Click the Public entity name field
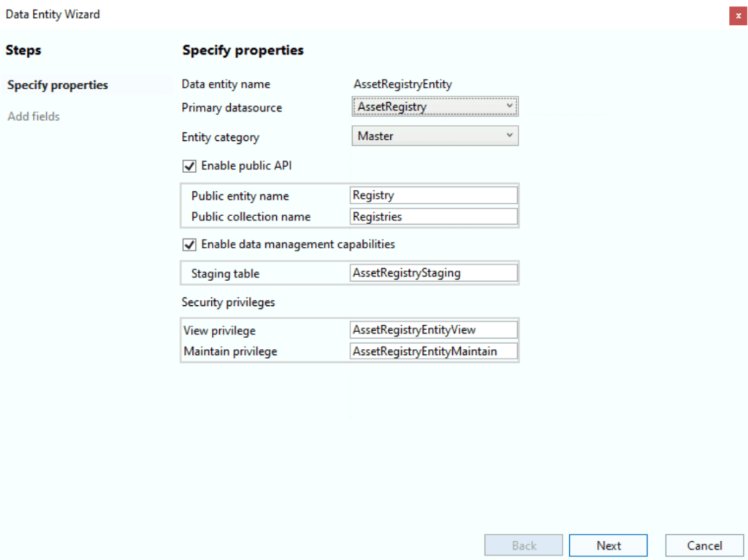The height and width of the screenshot is (560, 748). pyautogui.click(x=433, y=196)
